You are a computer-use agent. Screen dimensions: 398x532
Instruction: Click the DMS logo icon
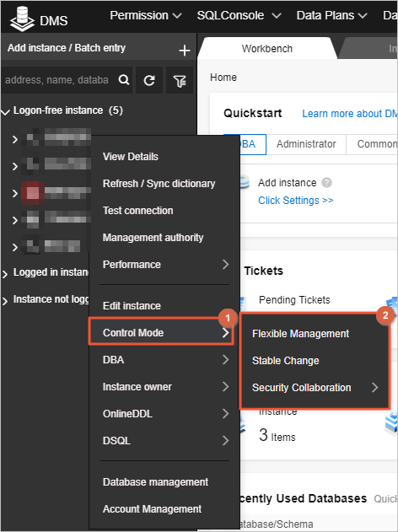coord(22,19)
